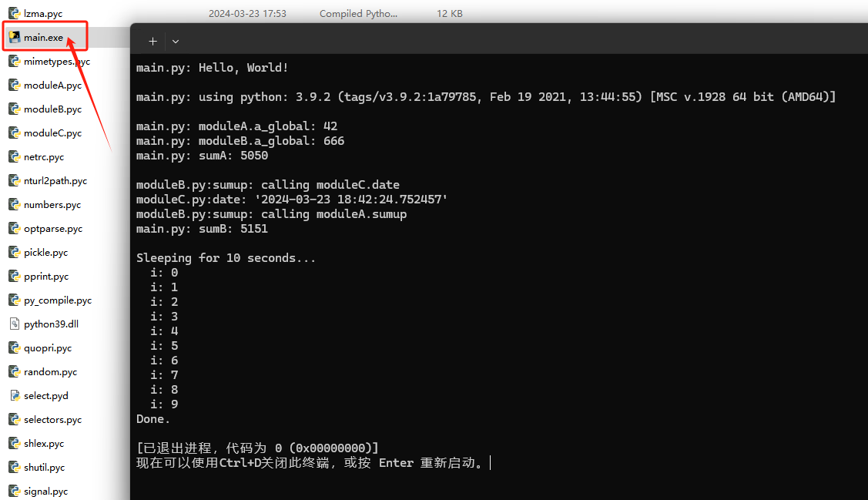Select the moduleA.pyc file name
The height and width of the screenshot is (500, 868).
click(x=52, y=85)
